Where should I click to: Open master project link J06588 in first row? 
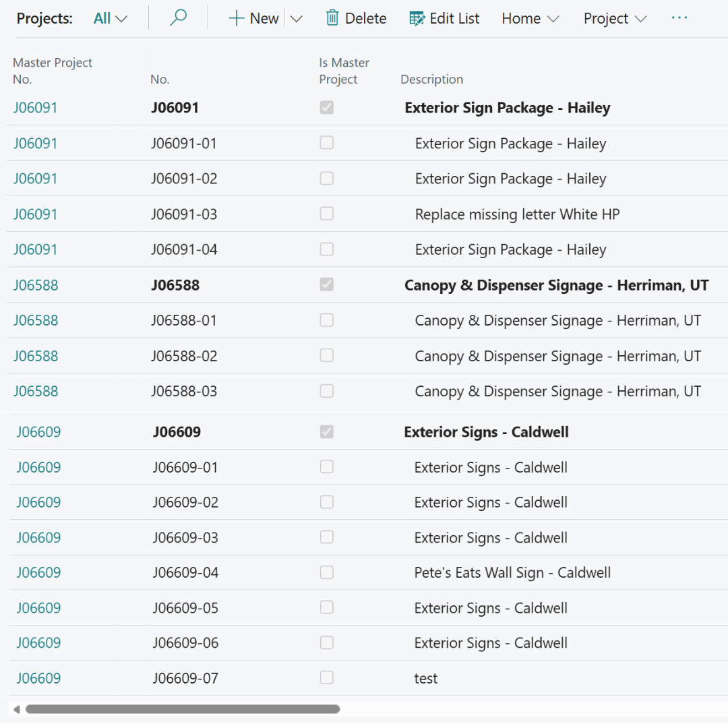point(36,285)
